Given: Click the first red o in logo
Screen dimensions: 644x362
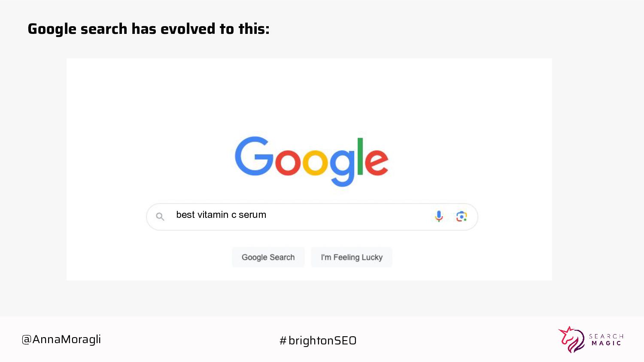Looking at the screenshot, I should (288, 163).
